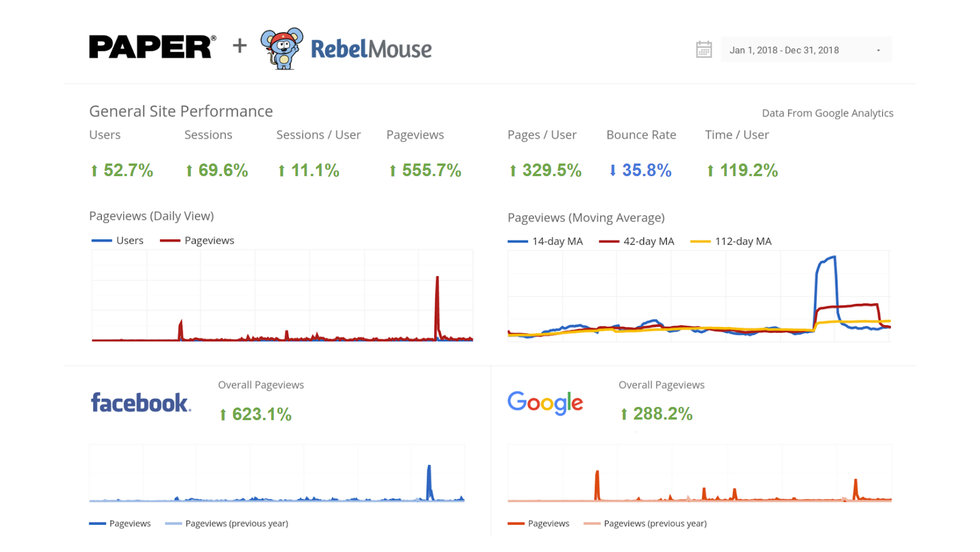Click the calendar icon beside date range
Screen dimensions: 980x552
click(704, 50)
